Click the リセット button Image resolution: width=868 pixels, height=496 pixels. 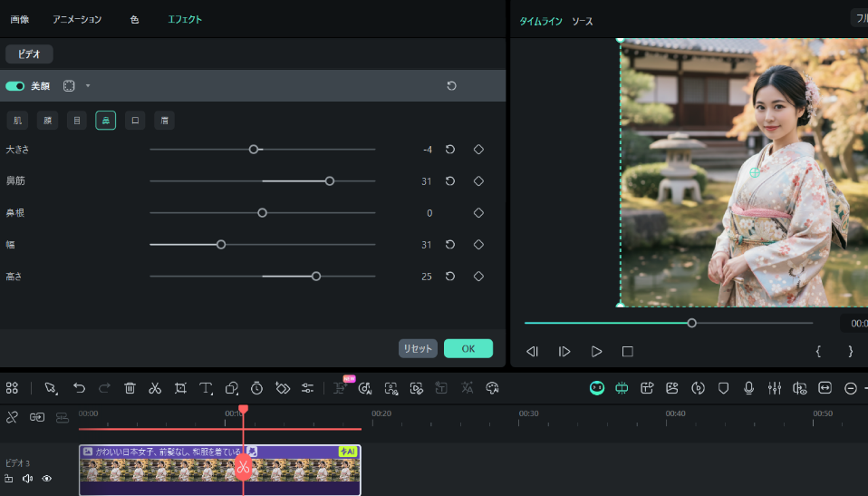418,348
